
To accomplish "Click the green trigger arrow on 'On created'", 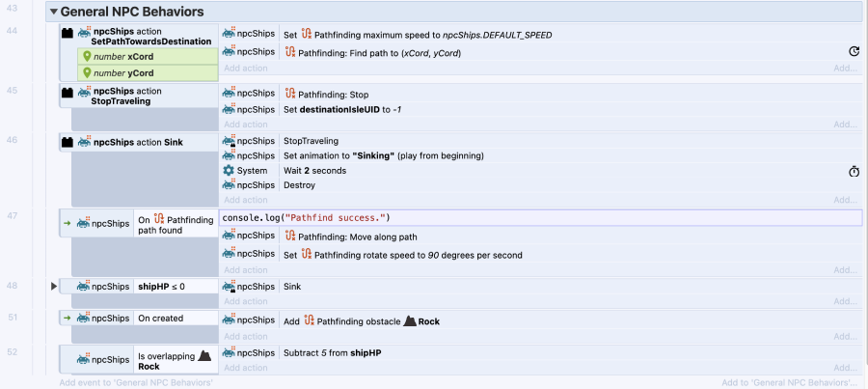I will [x=67, y=319].
